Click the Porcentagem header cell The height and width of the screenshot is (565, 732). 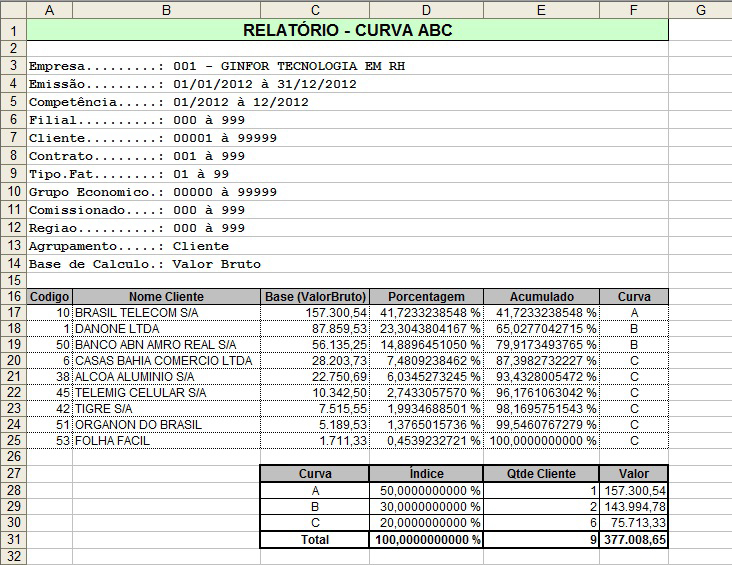(x=426, y=297)
